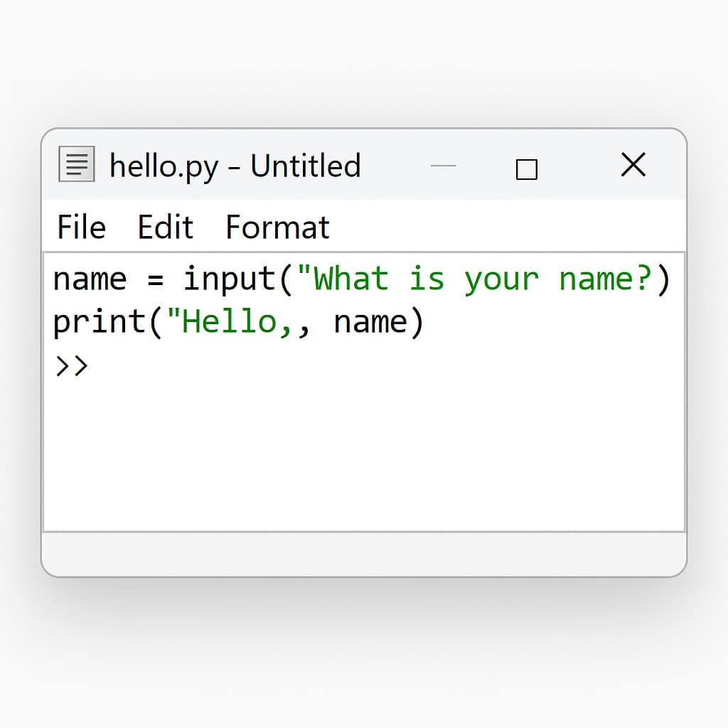Click the document icon in the title bar
The width and height of the screenshot is (728, 728).
click(75, 165)
